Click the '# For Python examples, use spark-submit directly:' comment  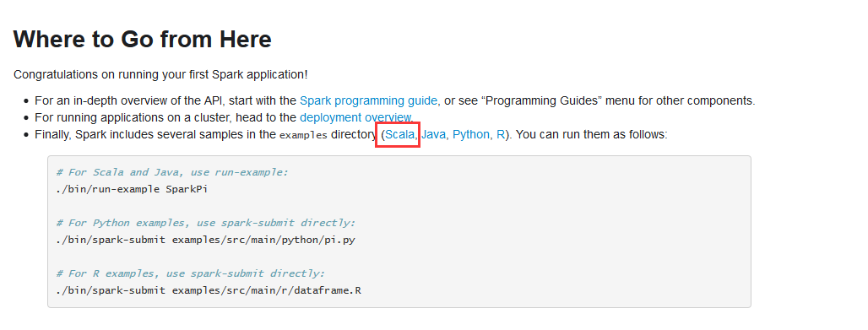205,223
